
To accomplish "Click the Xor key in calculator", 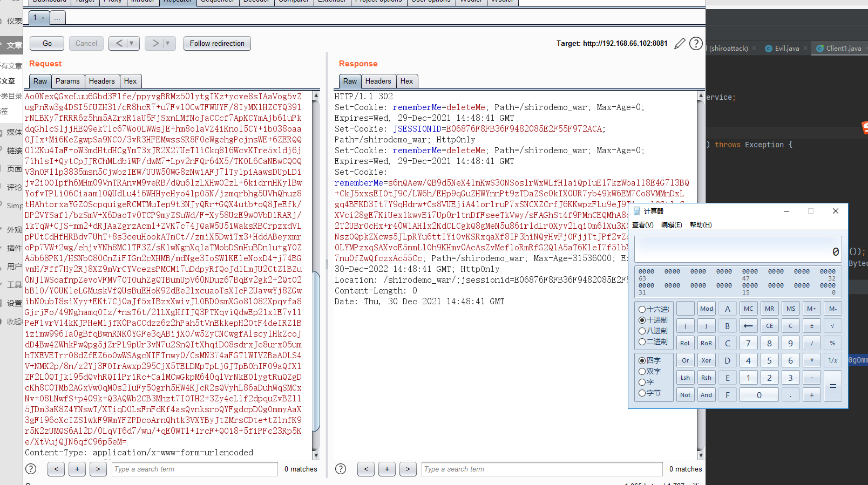I will coord(706,360).
